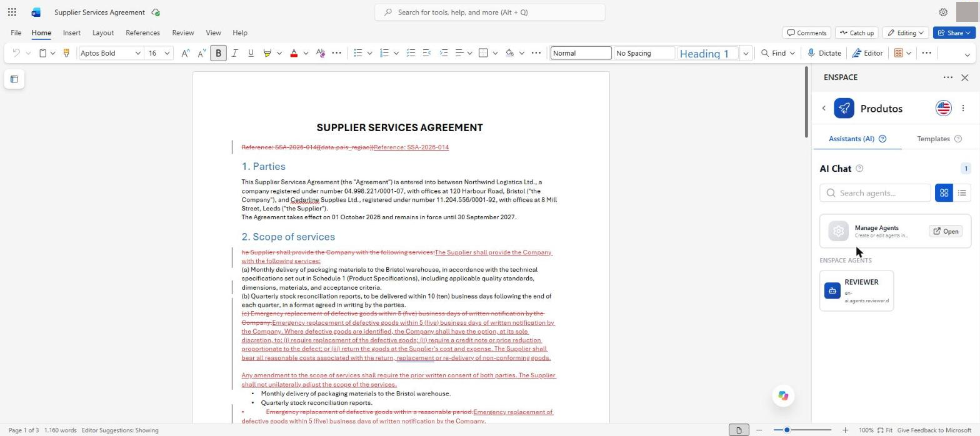Image resolution: width=980 pixels, height=436 pixels.
Task: Switch to the References tab
Action: [142, 32]
